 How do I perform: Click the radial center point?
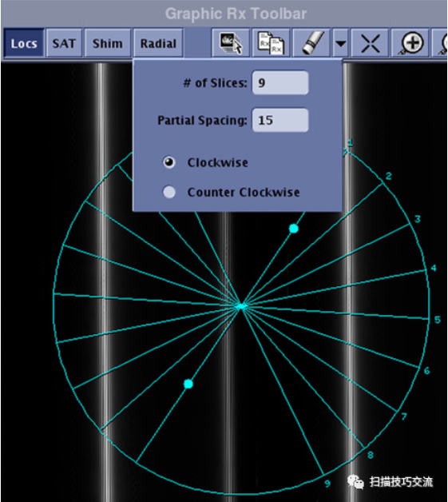point(241,306)
